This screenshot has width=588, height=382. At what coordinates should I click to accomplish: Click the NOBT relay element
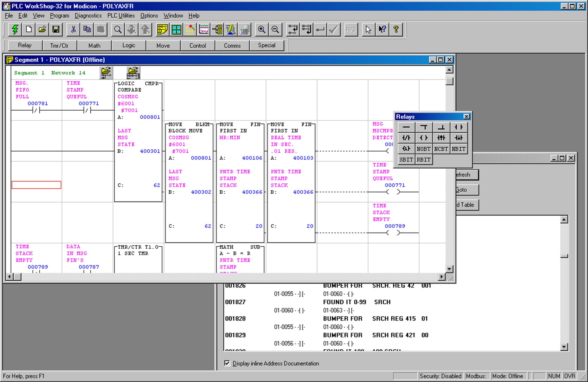coord(424,149)
